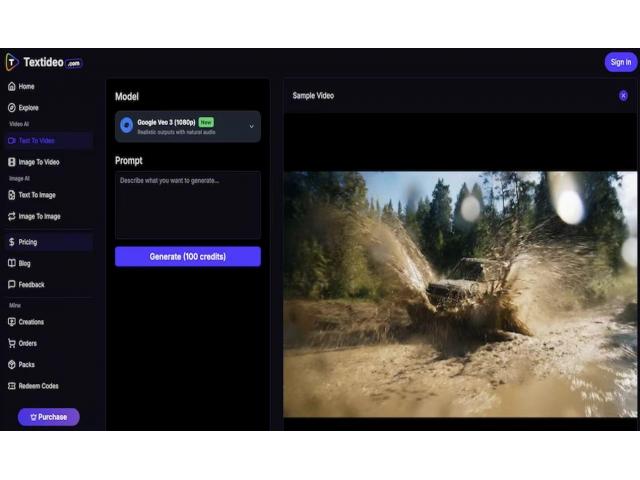
Task: Expand the Model selection dropdown
Action: tap(188, 126)
